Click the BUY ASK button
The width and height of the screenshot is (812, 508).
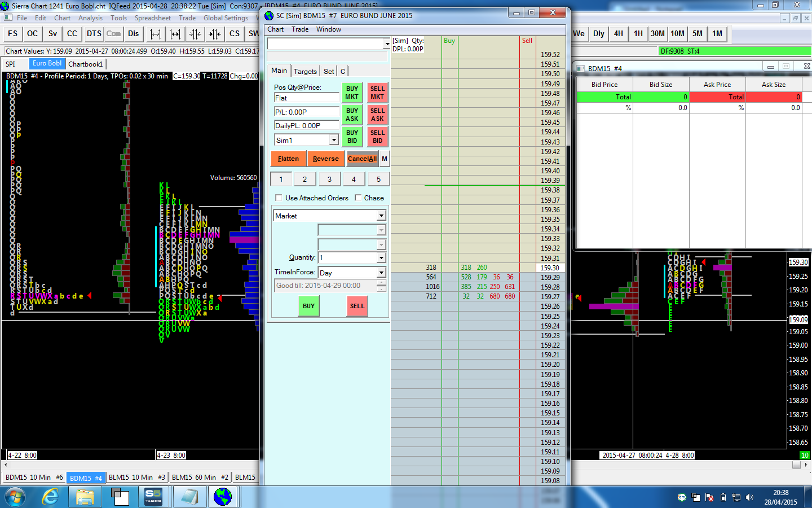tap(352, 115)
